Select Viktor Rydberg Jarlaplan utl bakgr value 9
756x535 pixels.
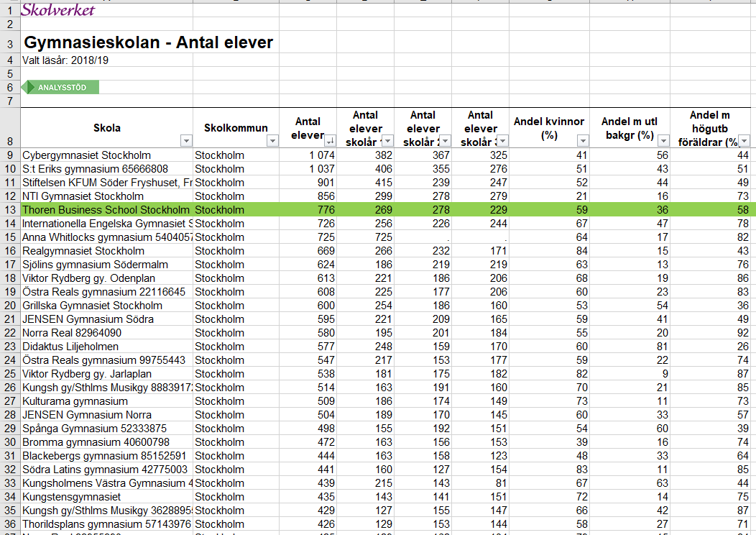[630, 374]
